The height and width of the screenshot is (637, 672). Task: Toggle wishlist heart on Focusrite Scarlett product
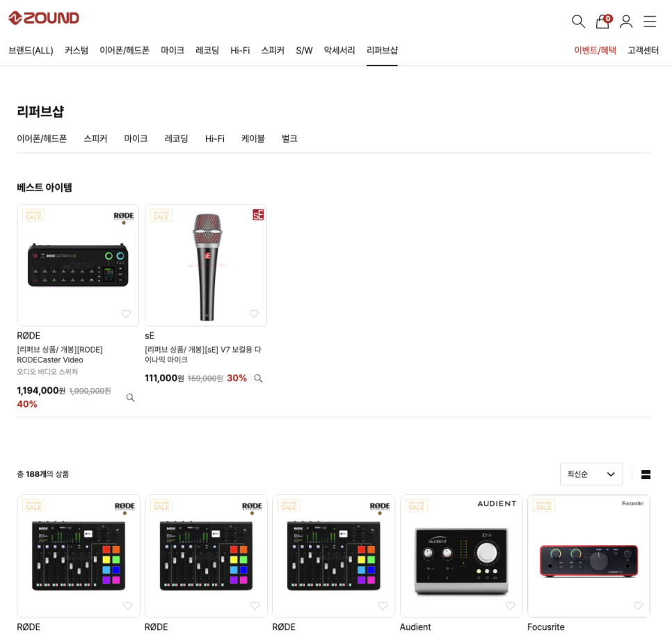pyautogui.click(x=638, y=605)
